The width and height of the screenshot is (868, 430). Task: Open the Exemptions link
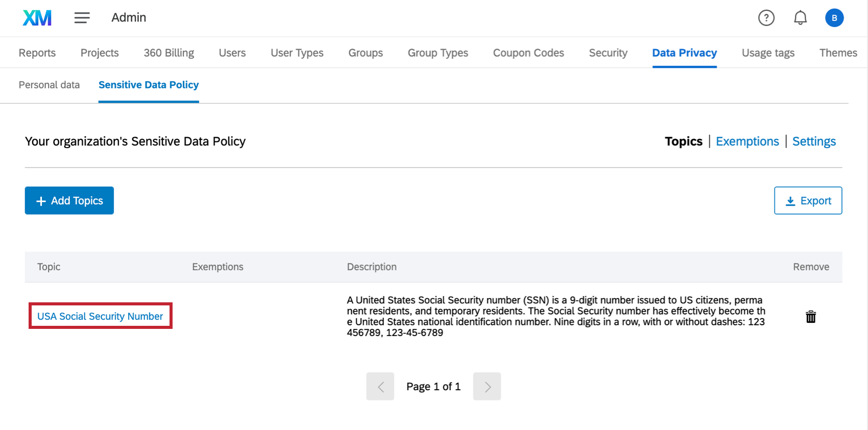(x=748, y=141)
